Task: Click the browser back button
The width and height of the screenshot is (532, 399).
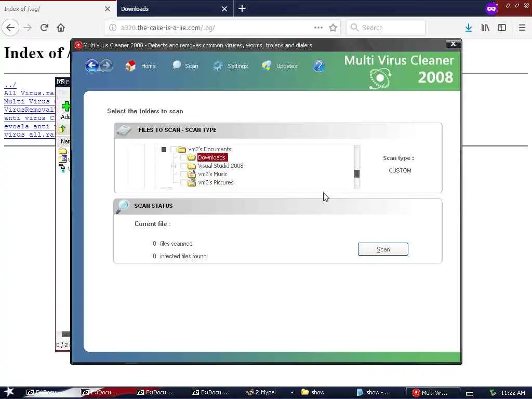Action: click(x=10, y=28)
